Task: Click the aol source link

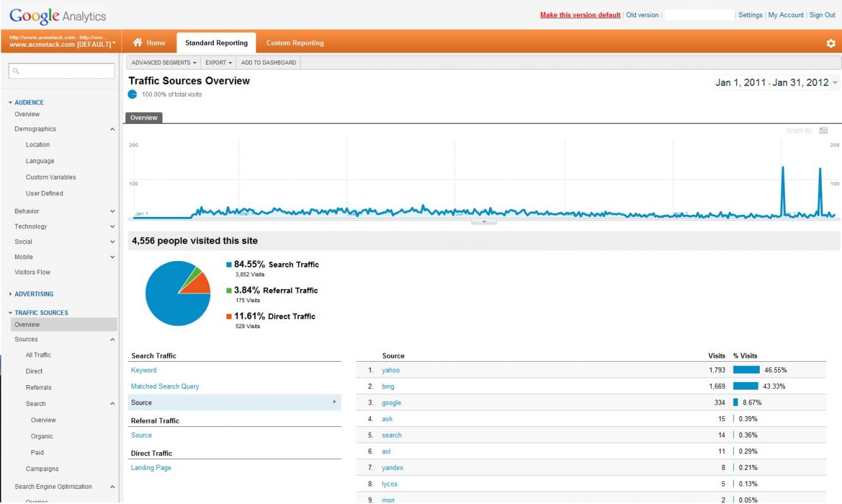Action: [x=387, y=452]
